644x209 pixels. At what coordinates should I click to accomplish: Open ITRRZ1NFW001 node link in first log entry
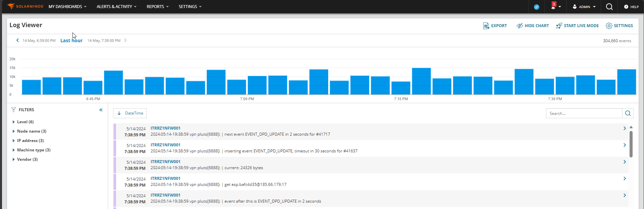point(165,128)
